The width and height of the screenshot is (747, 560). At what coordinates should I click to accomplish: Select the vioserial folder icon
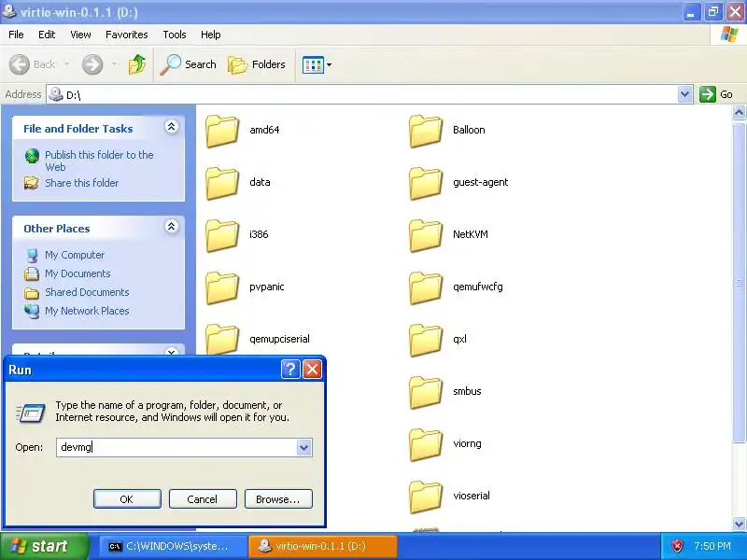pyautogui.click(x=426, y=497)
